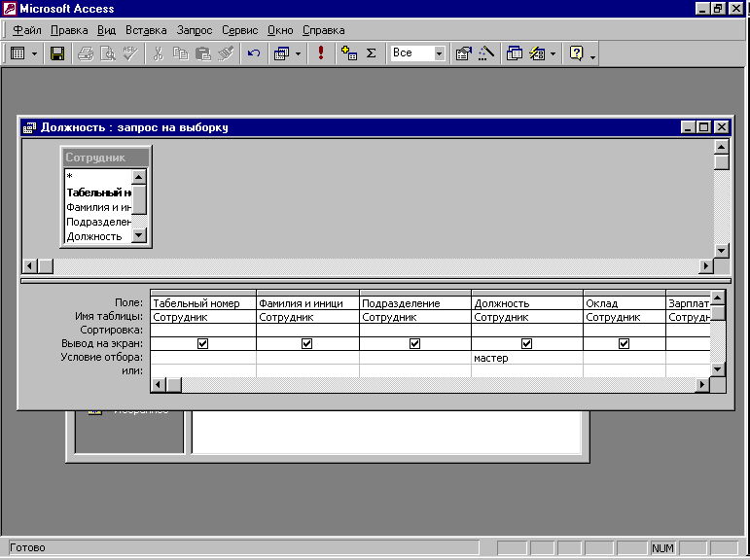The height and width of the screenshot is (560, 750).
Task: Click the Show Table icon
Action: pos(349,53)
